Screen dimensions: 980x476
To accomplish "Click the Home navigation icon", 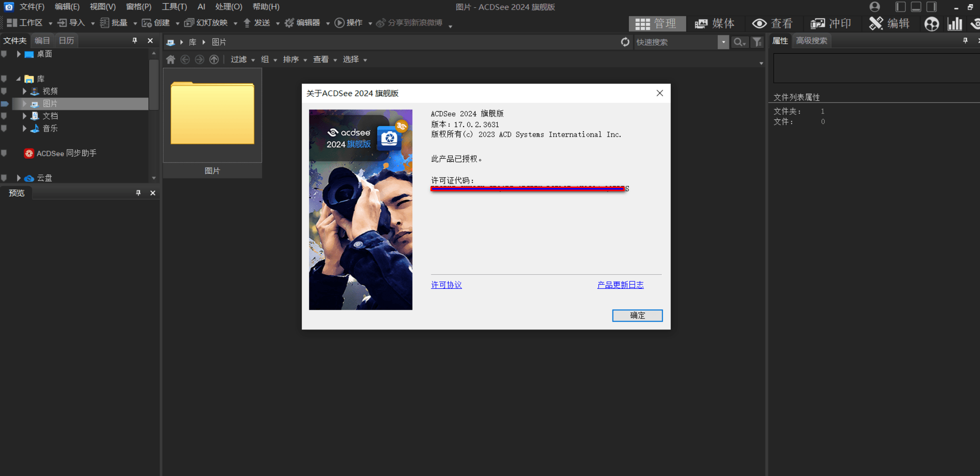I will click(x=171, y=59).
